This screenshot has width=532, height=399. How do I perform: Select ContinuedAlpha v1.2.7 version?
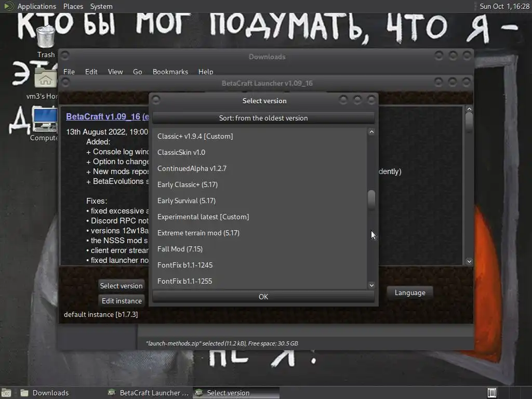[x=260, y=168]
